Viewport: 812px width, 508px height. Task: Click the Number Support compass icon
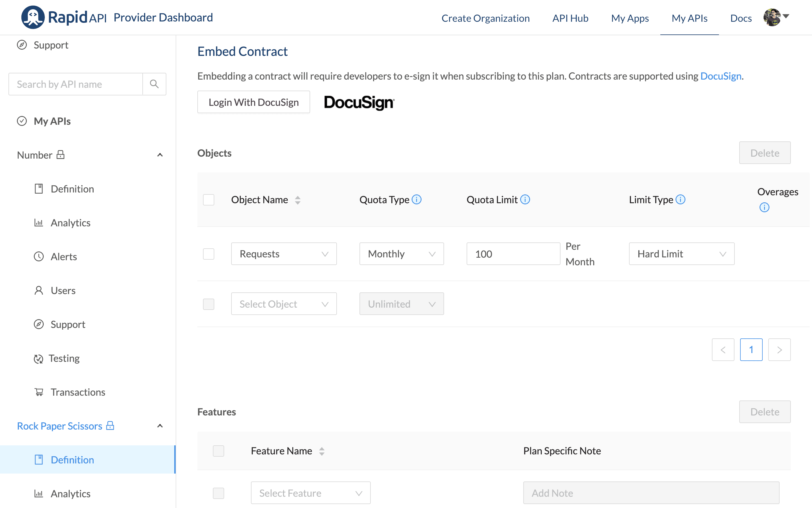pyautogui.click(x=39, y=324)
